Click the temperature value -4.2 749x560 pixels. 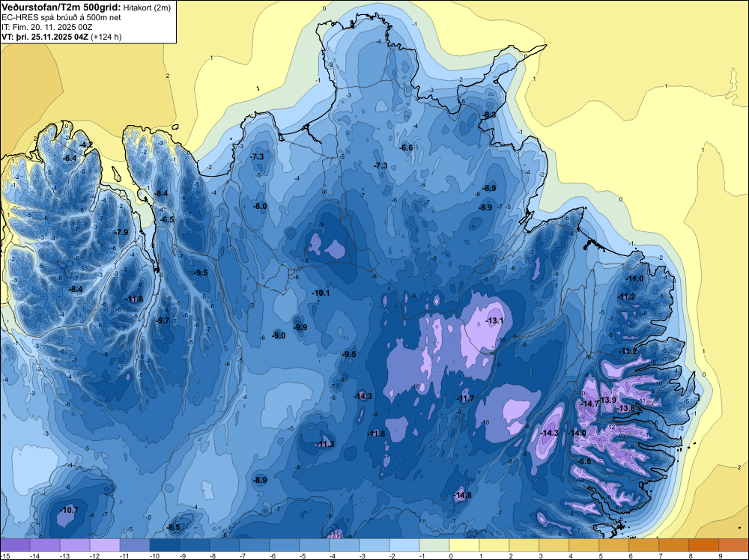coord(86,144)
